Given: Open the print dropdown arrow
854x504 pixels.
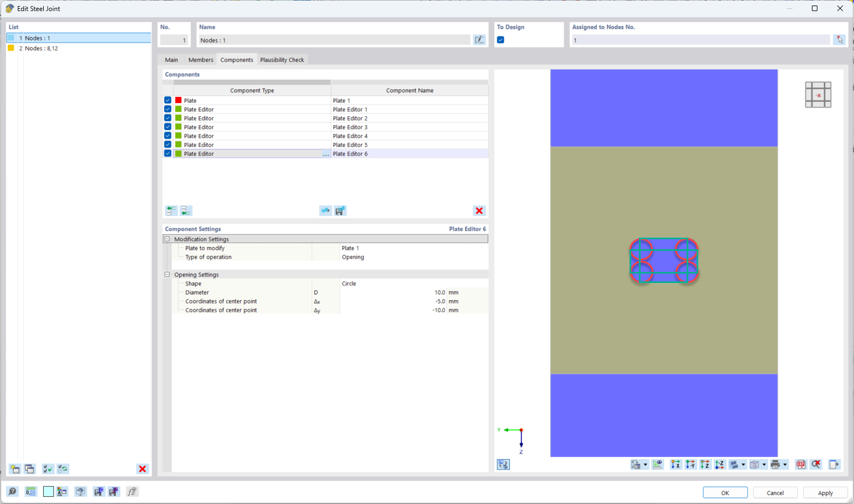Looking at the screenshot, I should click(785, 465).
